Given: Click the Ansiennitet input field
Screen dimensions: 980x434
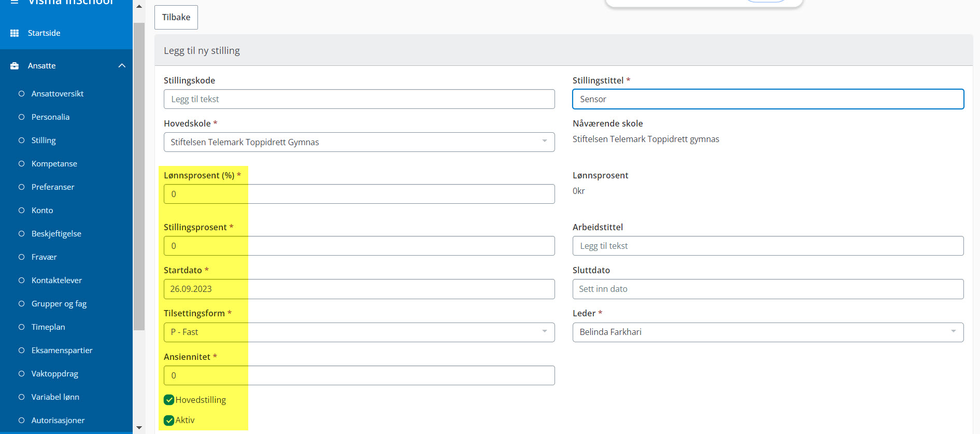Looking at the screenshot, I should (359, 375).
